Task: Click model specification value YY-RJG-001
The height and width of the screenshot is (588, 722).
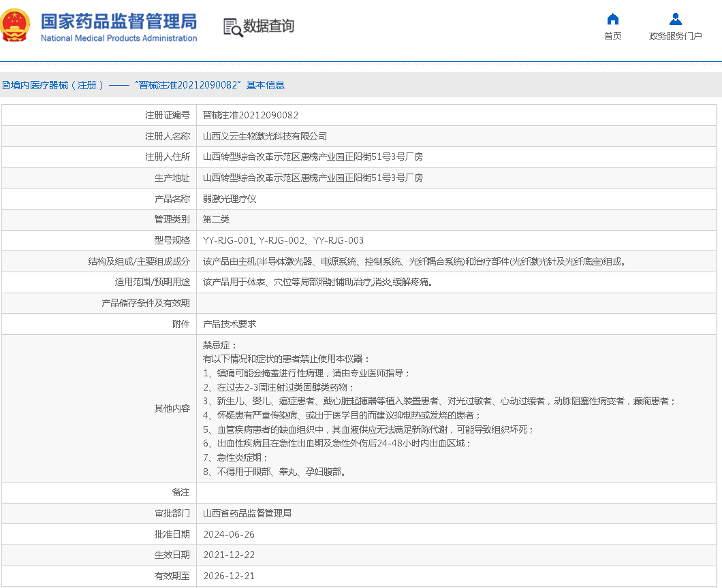Action: coord(229,240)
